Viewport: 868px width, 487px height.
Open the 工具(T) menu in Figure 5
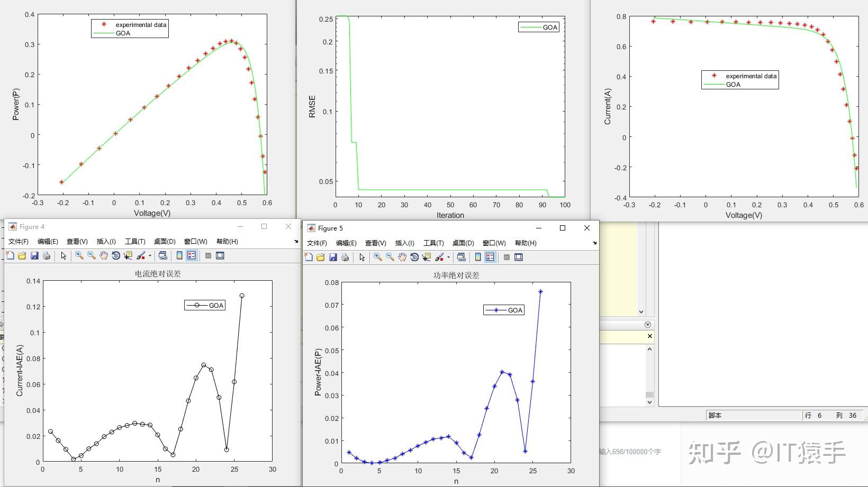pyautogui.click(x=433, y=243)
